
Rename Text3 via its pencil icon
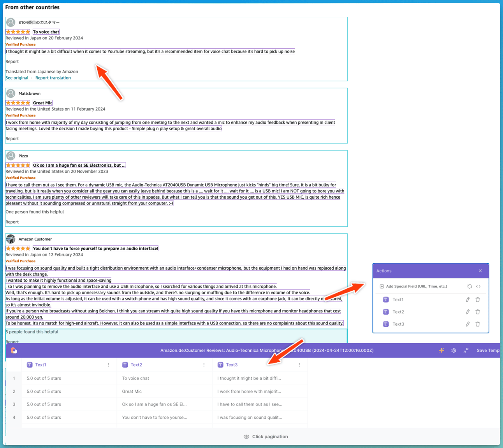pyautogui.click(x=468, y=324)
